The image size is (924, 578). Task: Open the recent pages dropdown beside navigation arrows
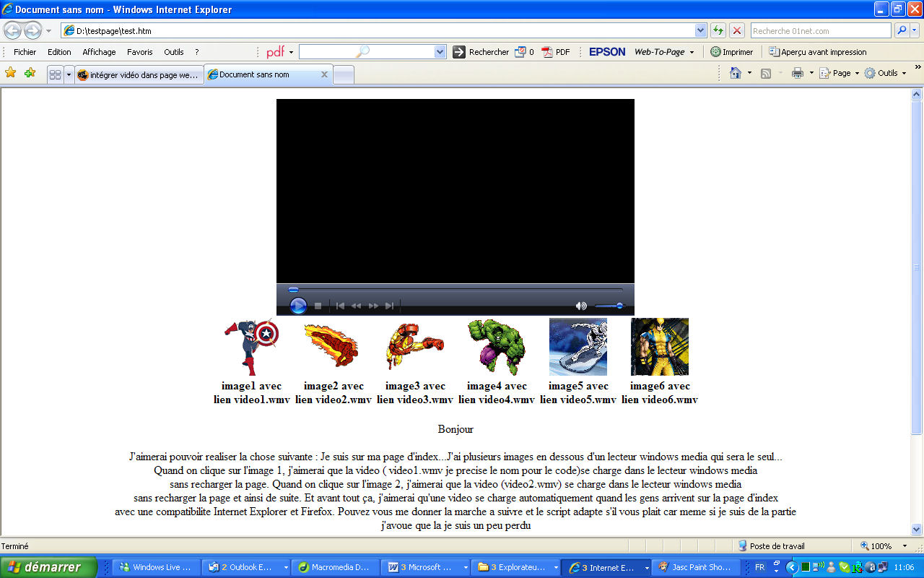pos(49,31)
